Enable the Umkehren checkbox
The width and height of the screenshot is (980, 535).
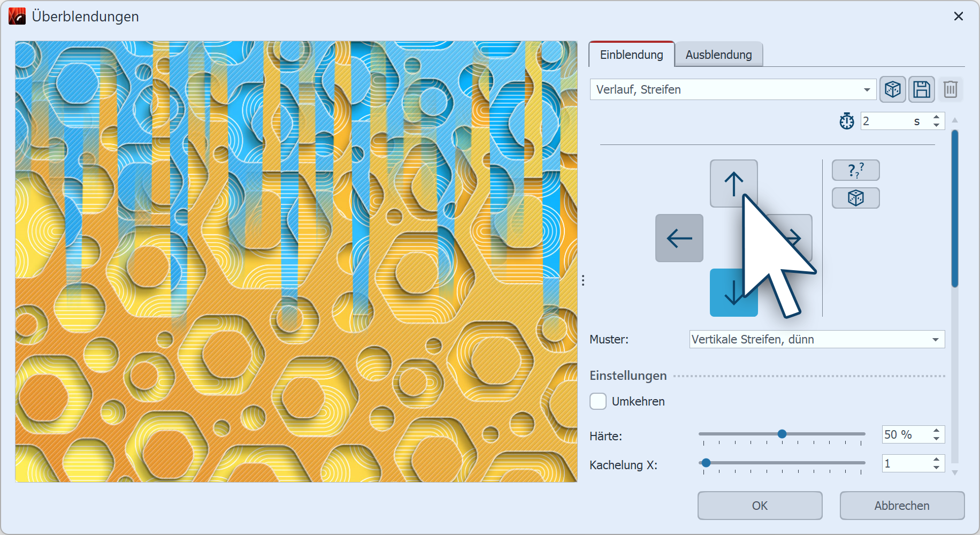pos(598,401)
